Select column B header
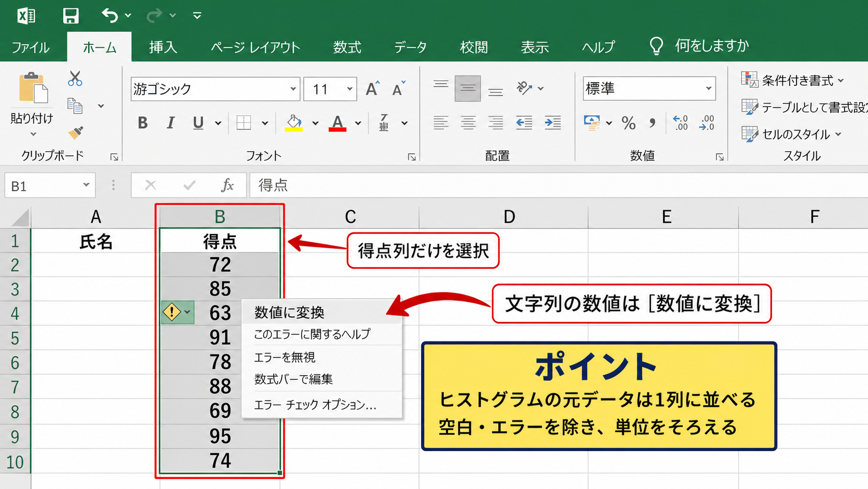The width and height of the screenshot is (868, 489). [220, 217]
